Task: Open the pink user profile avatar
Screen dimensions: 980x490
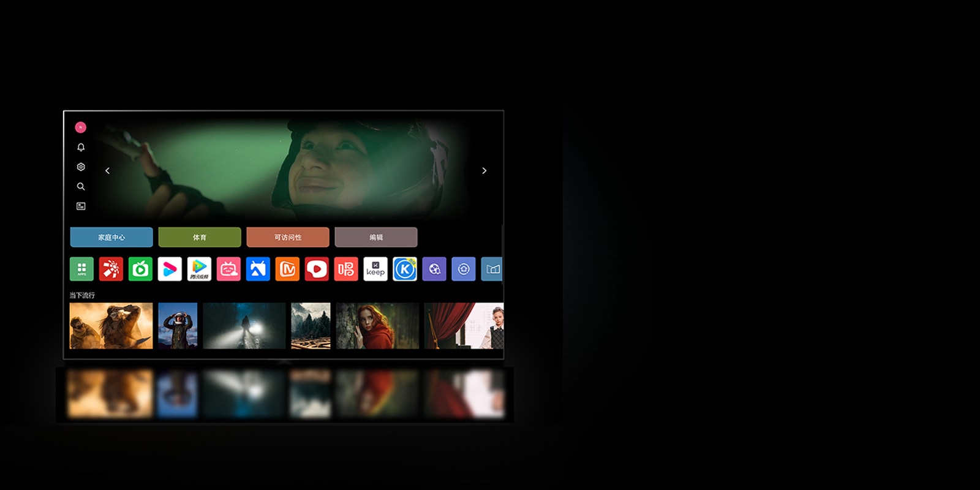Action: point(80,127)
